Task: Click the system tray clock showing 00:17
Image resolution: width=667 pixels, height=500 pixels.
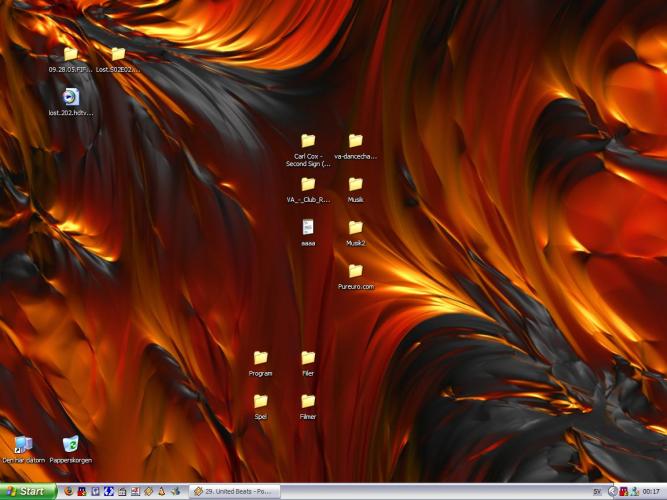Action: (651, 491)
